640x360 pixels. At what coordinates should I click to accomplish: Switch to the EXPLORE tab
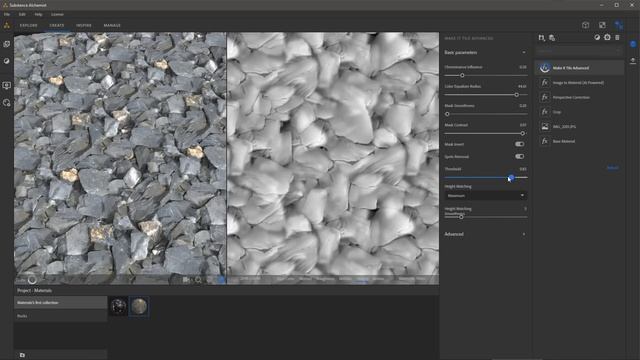pyautogui.click(x=29, y=25)
